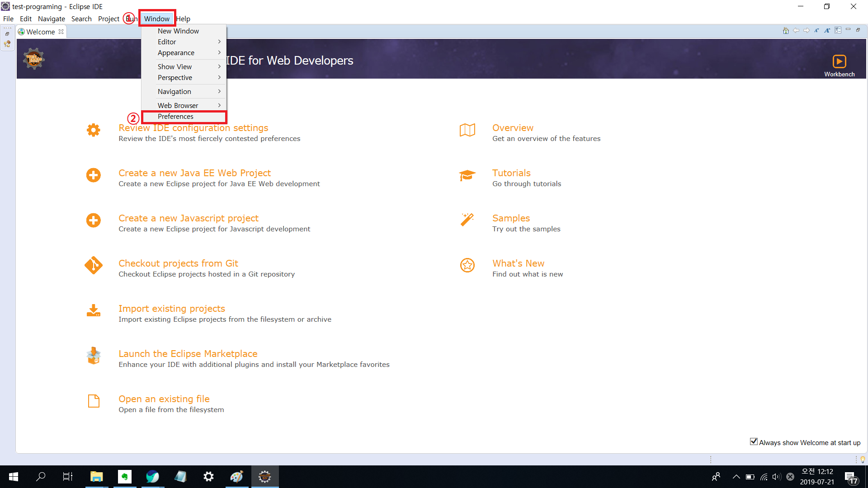Viewport: 868px width, 488px height.
Task: Reduce the Welcome page font size
Action: (816, 31)
